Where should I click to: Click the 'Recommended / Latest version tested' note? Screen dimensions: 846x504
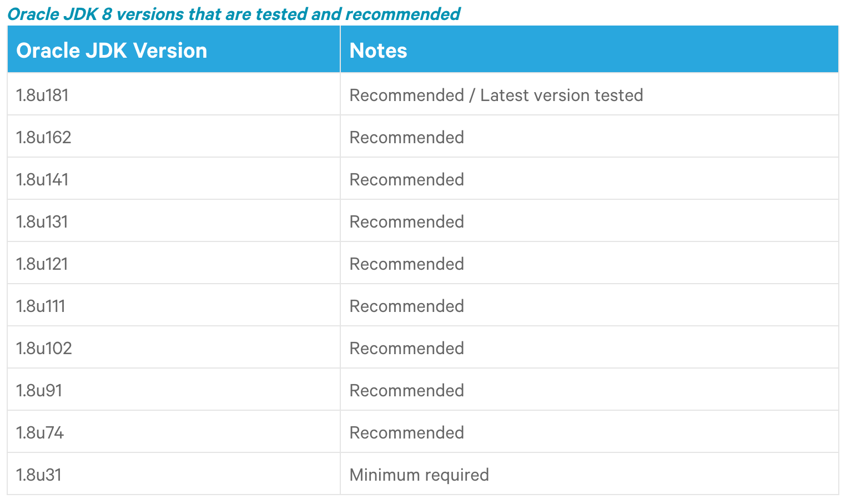[x=496, y=95]
